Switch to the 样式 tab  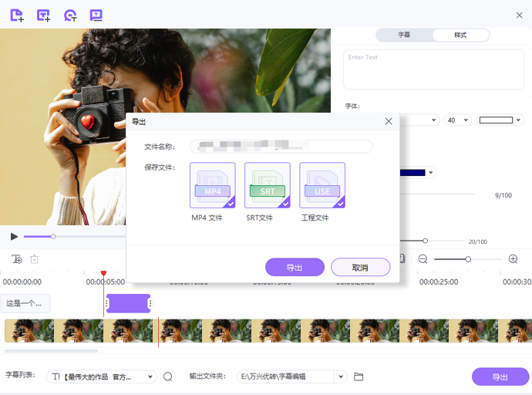(460, 35)
